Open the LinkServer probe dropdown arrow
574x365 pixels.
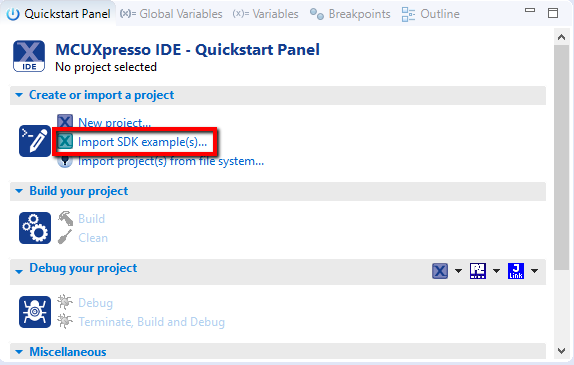coord(458,271)
